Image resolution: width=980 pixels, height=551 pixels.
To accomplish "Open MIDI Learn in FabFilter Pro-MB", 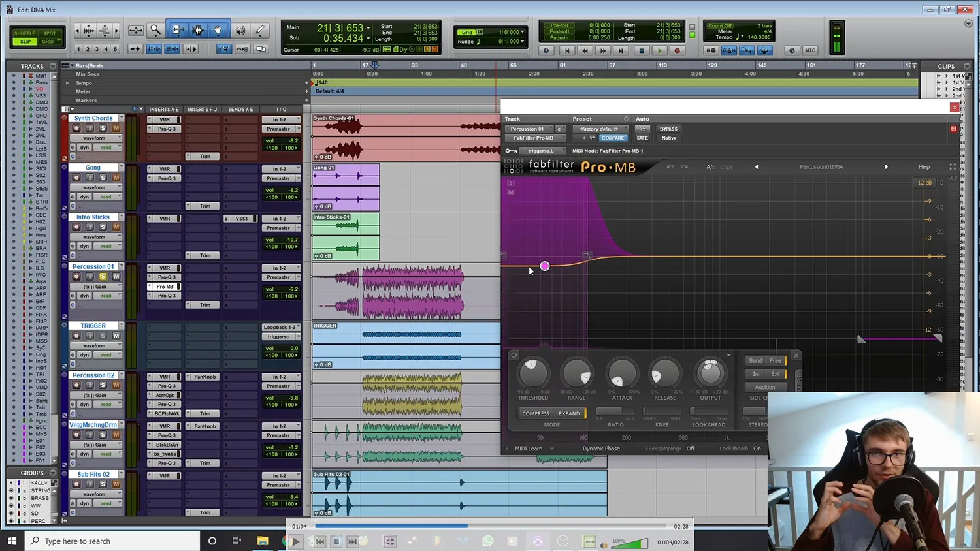I will (x=529, y=449).
